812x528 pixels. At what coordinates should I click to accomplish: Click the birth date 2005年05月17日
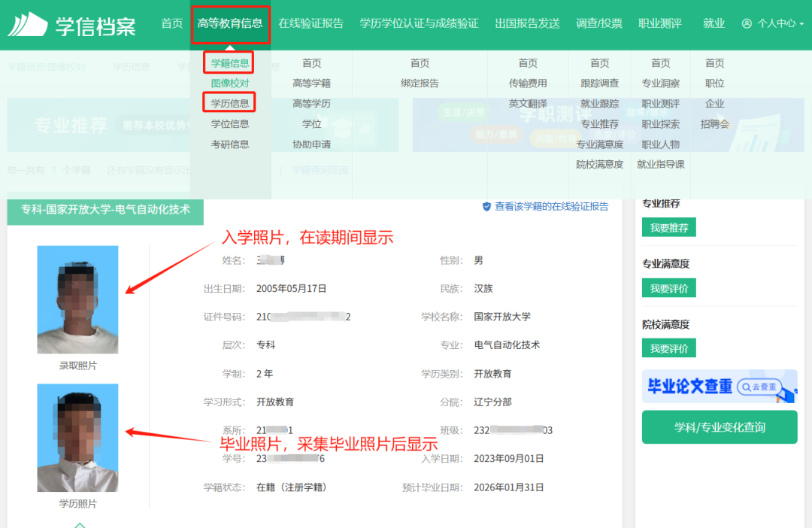pyautogui.click(x=292, y=289)
